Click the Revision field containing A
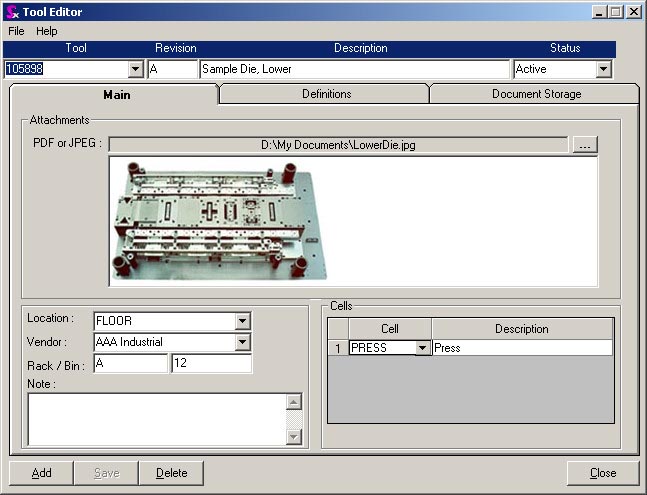Viewport: 647px width, 495px height. [x=172, y=70]
